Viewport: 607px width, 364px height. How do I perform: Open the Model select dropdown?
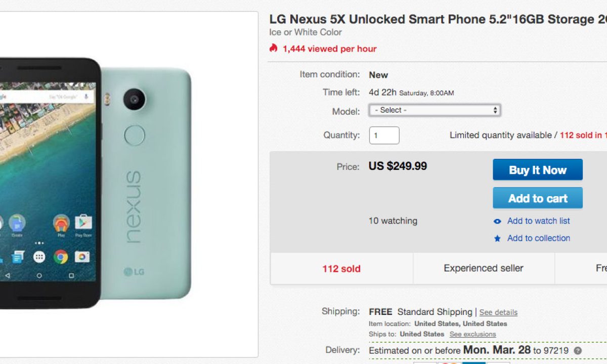[x=435, y=110]
